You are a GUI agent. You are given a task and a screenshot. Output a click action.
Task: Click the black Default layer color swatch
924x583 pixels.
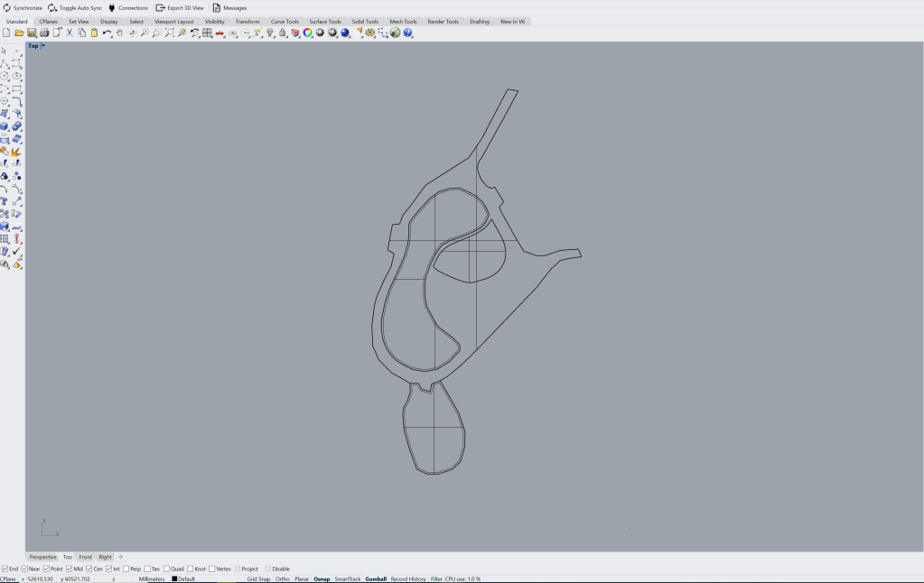tap(174, 578)
